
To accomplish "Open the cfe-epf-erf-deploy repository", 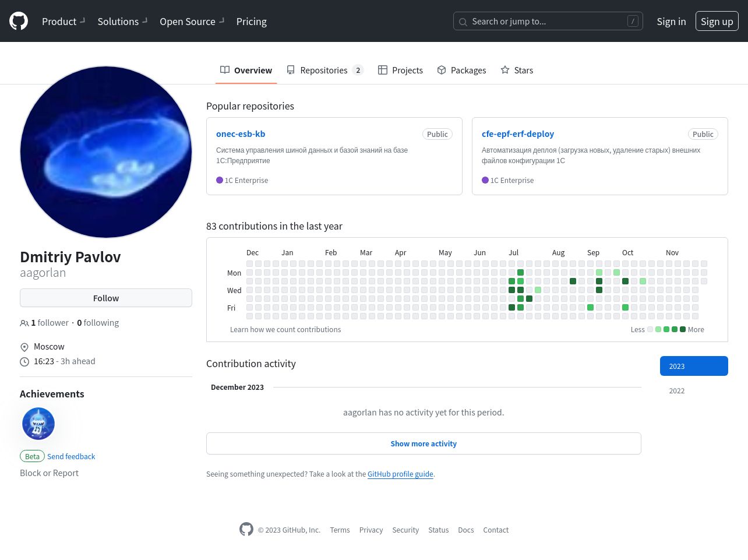I will [518, 134].
